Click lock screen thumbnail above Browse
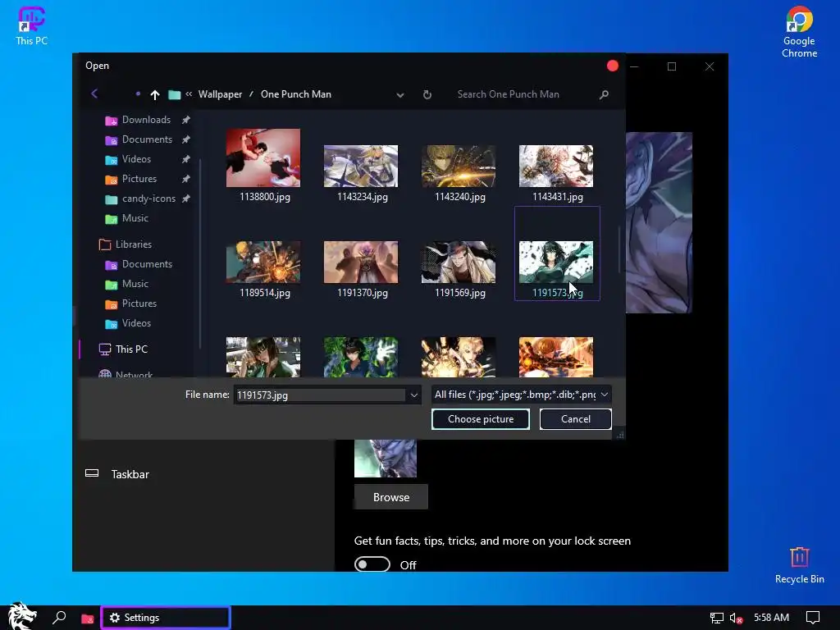The width and height of the screenshot is (840, 630). 386,458
